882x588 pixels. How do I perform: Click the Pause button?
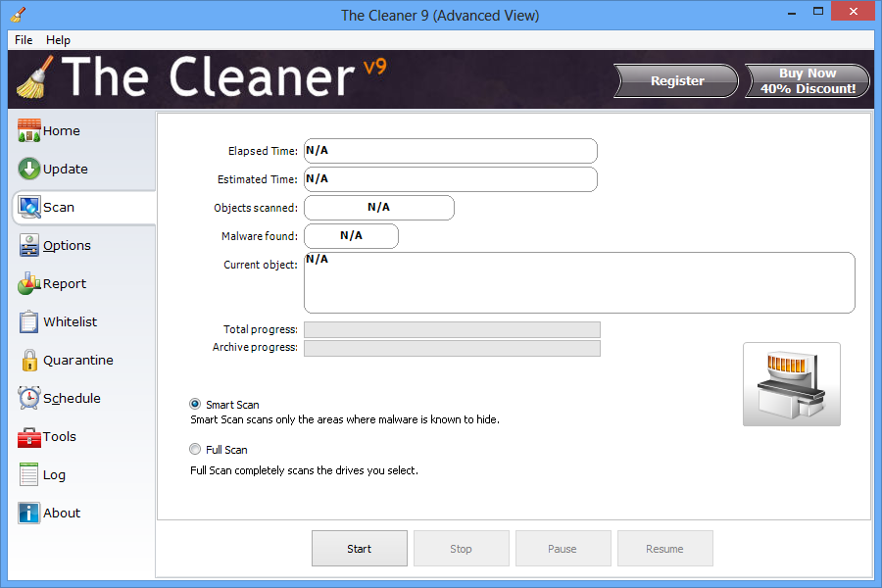point(563,549)
